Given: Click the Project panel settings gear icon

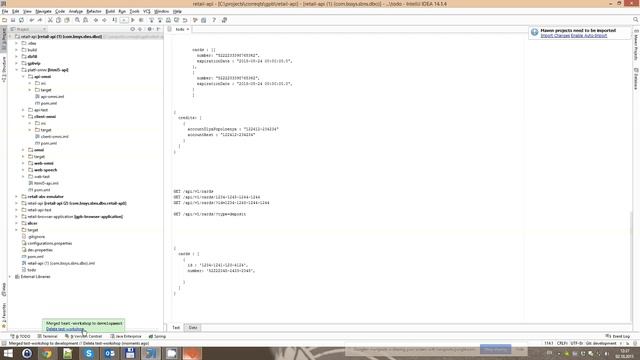Looking at the screenshot, I should point(150,29).
